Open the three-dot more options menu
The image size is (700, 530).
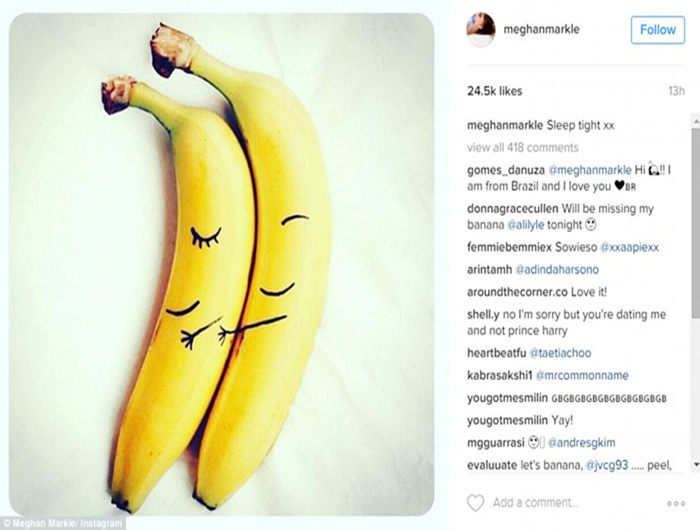click(x=676, y=504)
